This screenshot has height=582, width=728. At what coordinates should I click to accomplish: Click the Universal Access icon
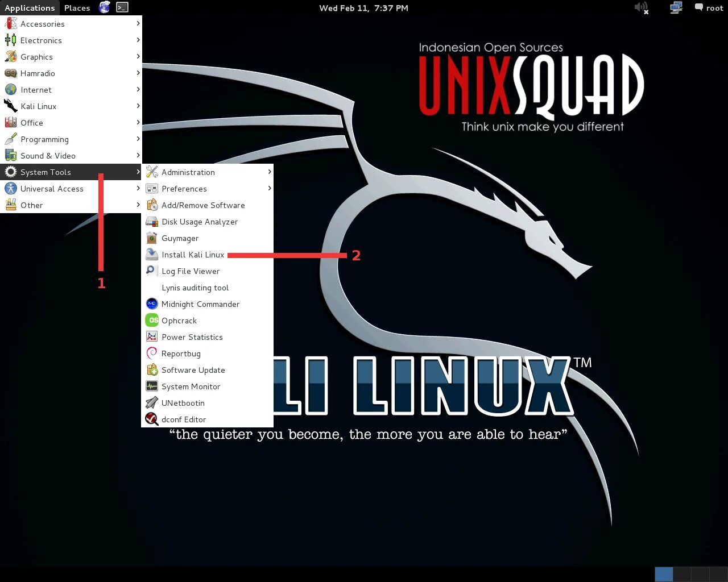(11, 189)
